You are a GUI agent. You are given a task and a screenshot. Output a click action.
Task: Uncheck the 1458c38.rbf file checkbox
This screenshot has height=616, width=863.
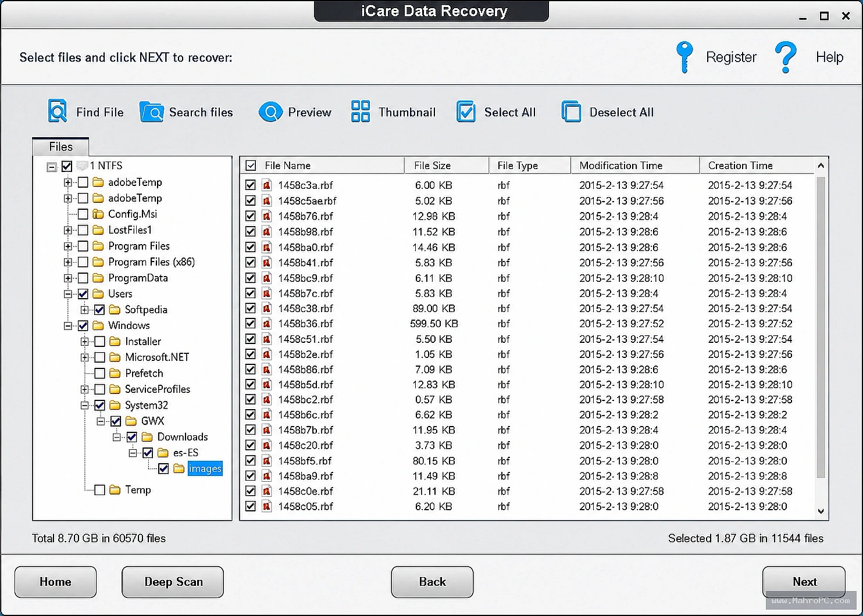click(x=251, y=308)
